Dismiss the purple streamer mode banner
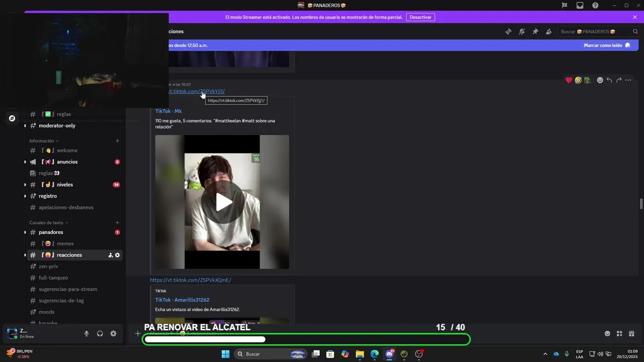This screenshot has height=362, width=644. tap(635, 17)
